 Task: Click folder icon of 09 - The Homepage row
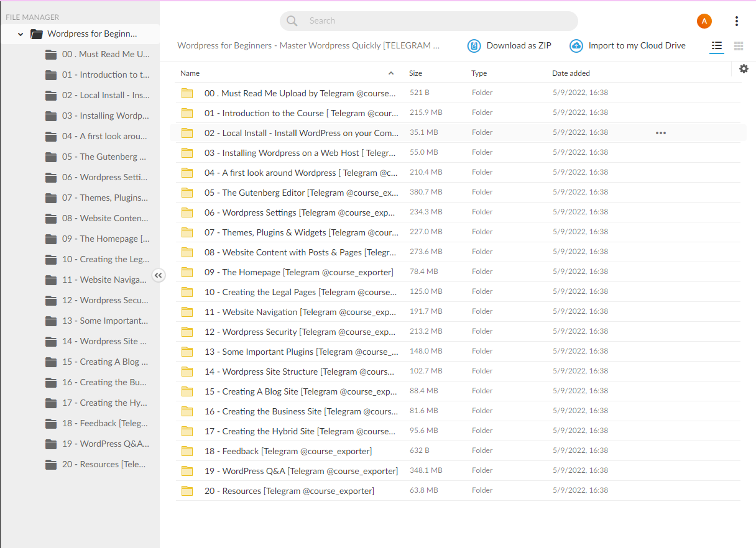pyautogui.click(x=187, y=272)
